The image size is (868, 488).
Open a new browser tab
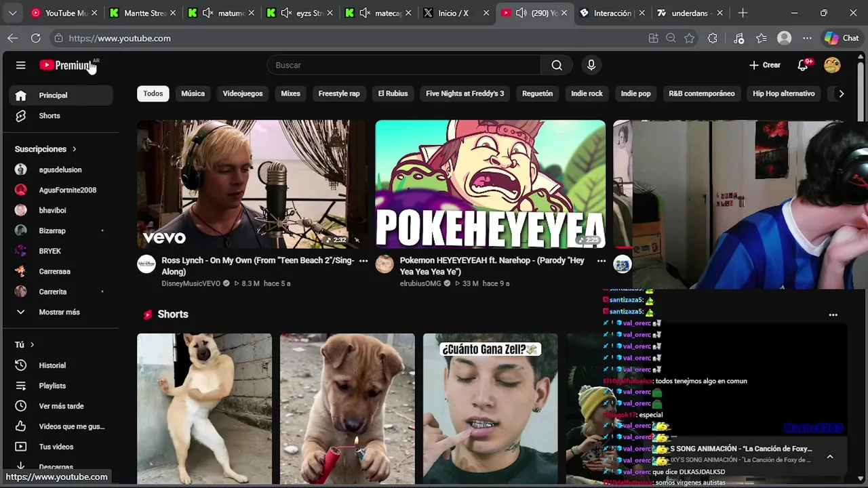pyautogui.click(x=743, y=13)
